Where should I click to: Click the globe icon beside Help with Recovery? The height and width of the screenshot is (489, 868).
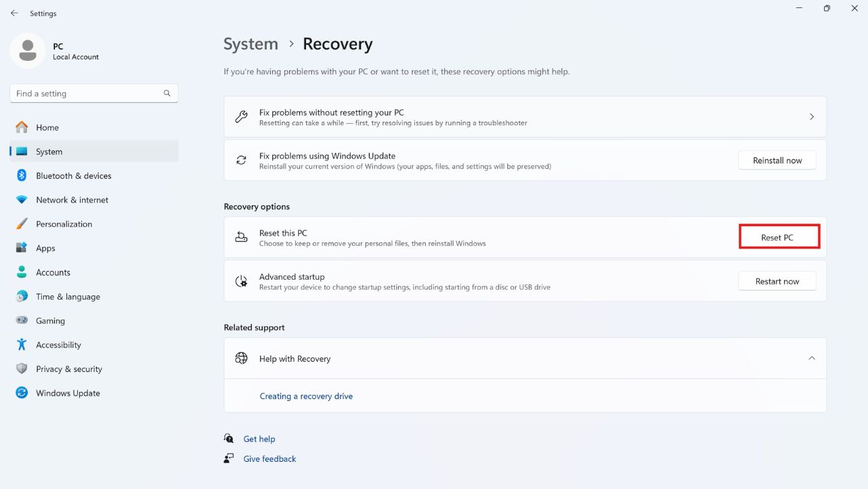[241, 358]
